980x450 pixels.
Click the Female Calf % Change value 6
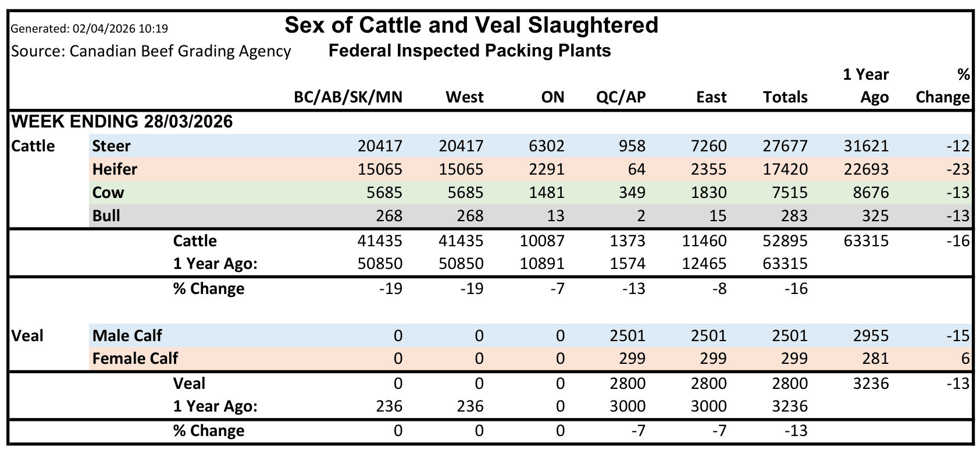[965, 359]
